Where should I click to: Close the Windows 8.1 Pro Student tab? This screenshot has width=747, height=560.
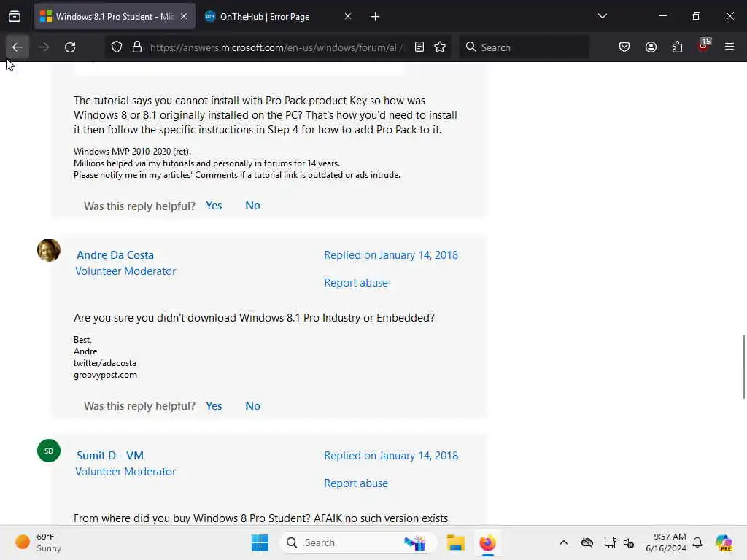click(x=184, y=17)
